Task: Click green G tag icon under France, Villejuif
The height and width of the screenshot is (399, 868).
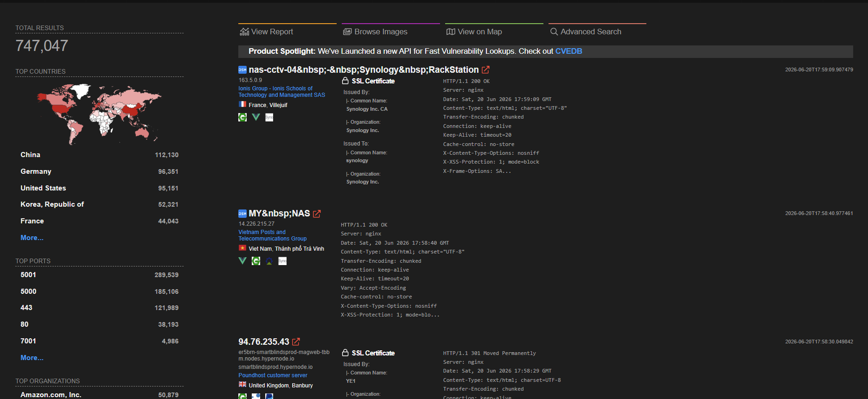Action: pyautogui.click(x=243, y=117)
